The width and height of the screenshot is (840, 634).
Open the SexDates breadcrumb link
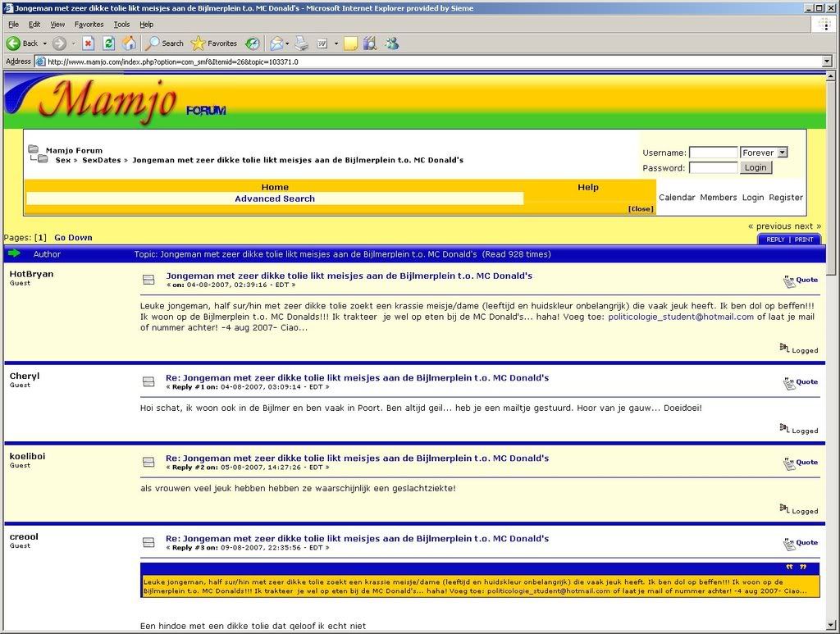[101, 160]
